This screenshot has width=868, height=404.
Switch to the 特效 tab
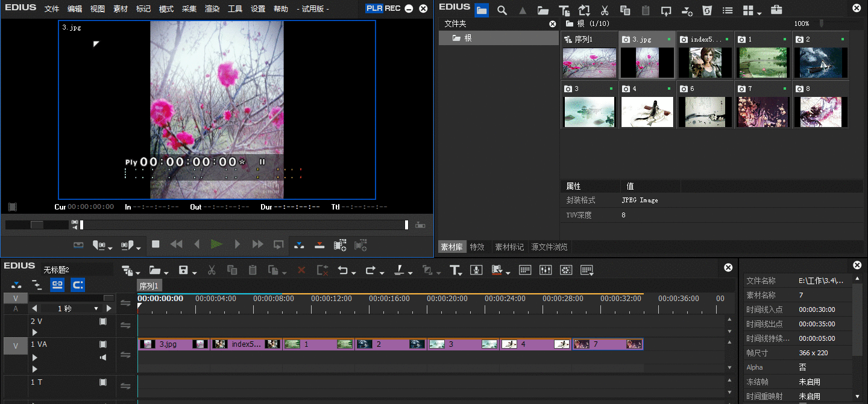(477, 247)
